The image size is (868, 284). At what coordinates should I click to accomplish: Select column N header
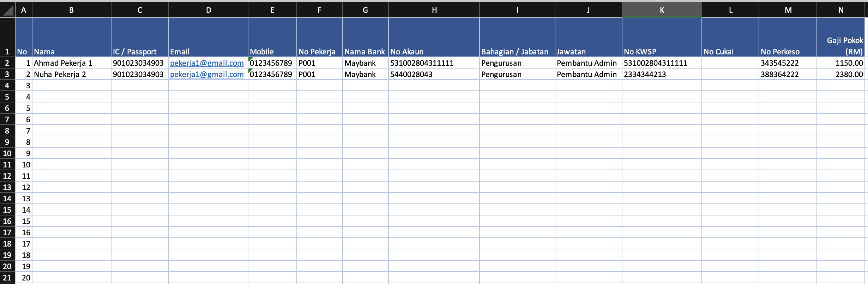point(841,10)
